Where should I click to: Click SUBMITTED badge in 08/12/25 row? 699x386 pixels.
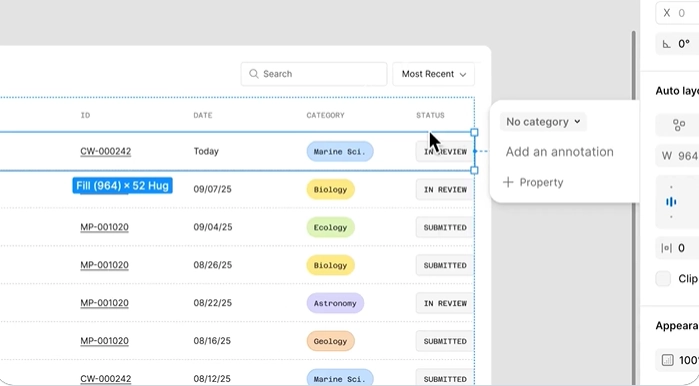444,378
